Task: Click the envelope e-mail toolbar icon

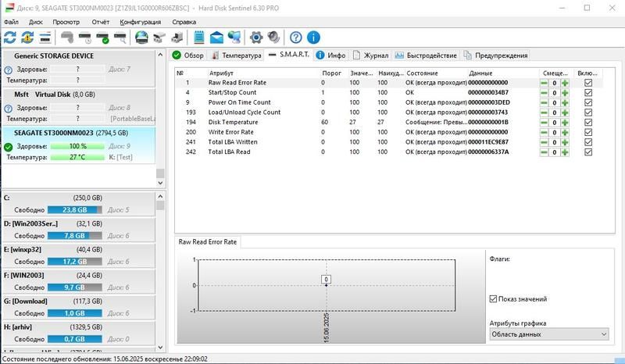Action: [x=216, y=37]
